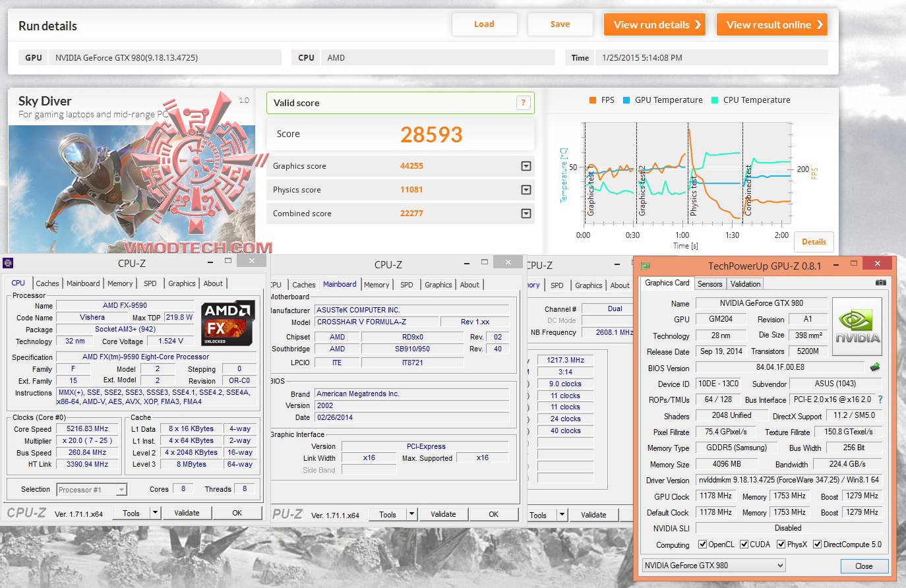Click OK in the Mainboard CPU-Z window
The width and height of the screenshot is (906, 588).
[493, 514]
